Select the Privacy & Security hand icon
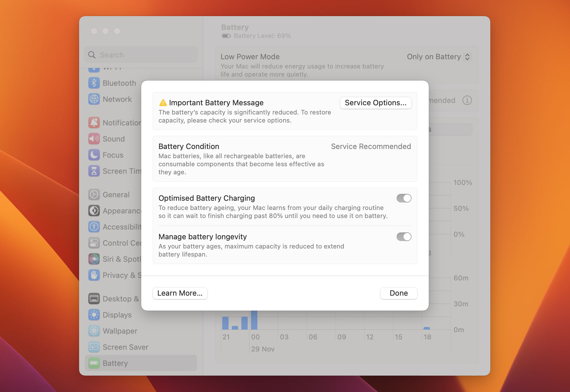 tap(94, 275)
